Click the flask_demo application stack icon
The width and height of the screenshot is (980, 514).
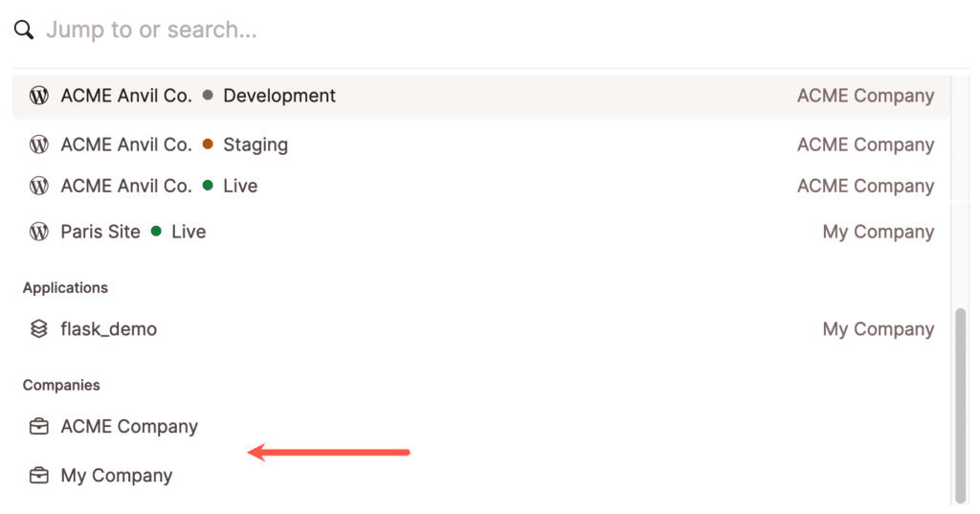pos(39,329)
